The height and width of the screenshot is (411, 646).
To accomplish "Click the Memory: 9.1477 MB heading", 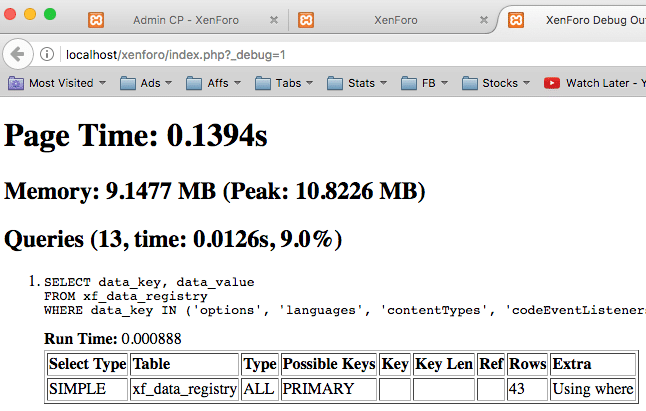I will click(x=214, y=191).
